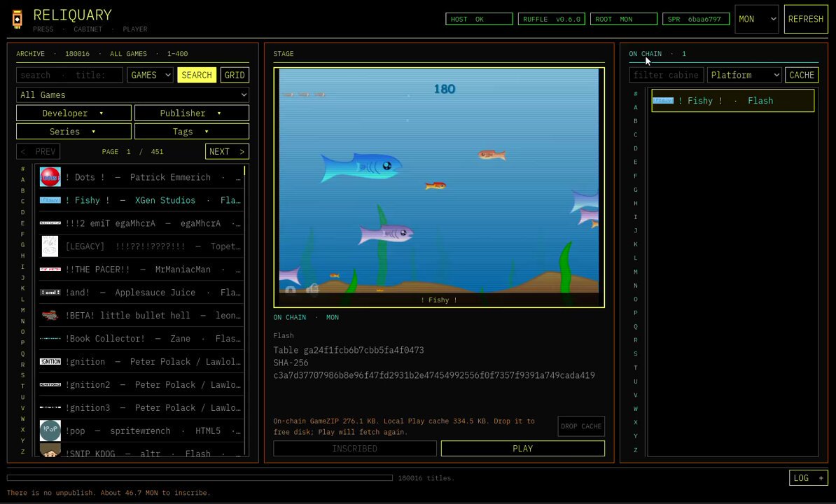Click the RUFFLE v0.6.0 status badge
This screenshot has height=504, width=836.
[551, 19]
